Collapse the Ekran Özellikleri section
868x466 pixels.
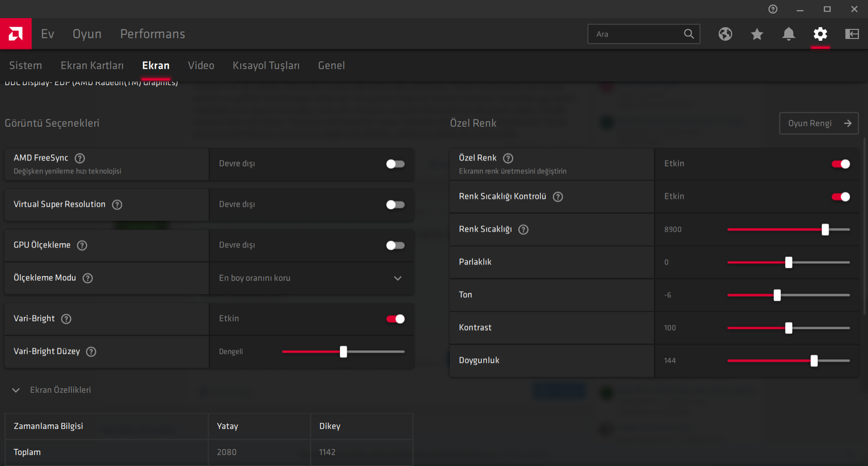pyautogui.click(x=16, y=390)
